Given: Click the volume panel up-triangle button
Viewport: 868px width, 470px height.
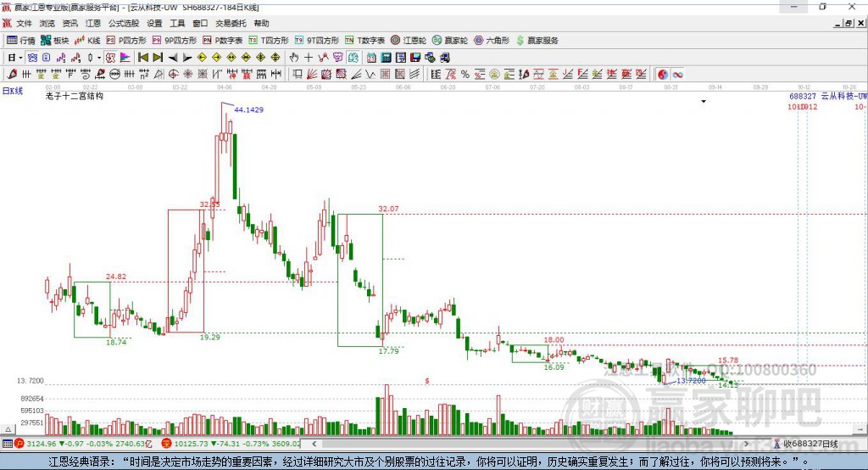Looking at the screenshot, I should click(8, 429).
